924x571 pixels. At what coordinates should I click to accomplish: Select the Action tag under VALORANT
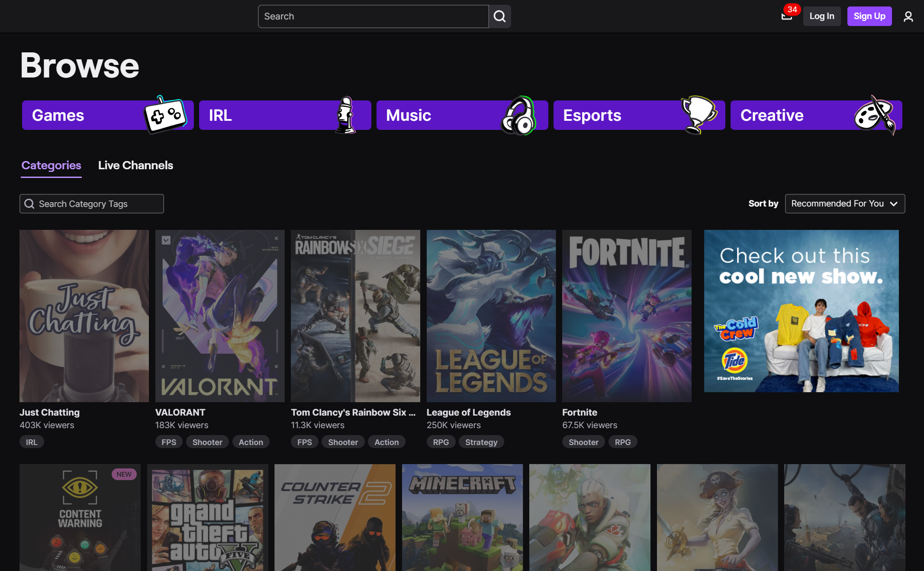click(x=251, y=442)
